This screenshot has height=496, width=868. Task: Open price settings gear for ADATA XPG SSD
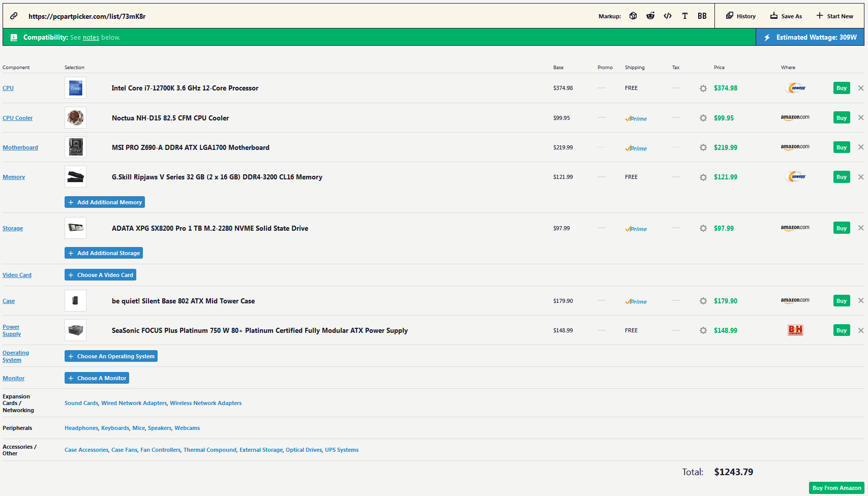click(703, 228)
